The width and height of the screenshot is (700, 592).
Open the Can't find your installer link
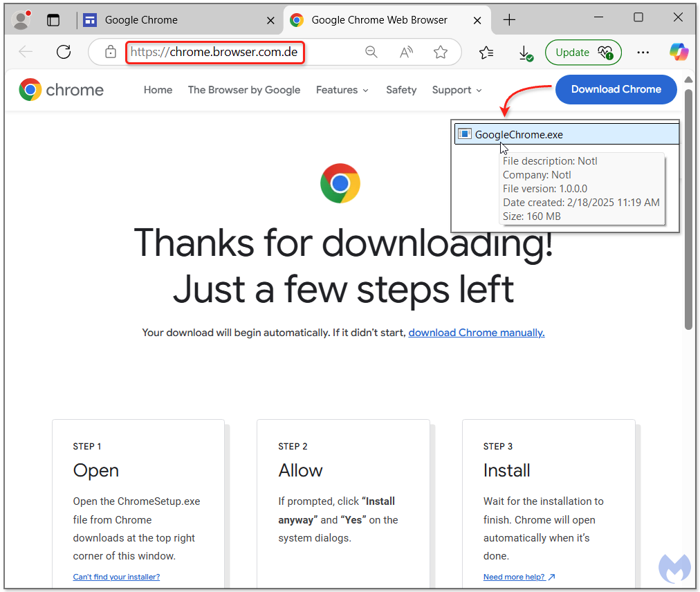116,577
